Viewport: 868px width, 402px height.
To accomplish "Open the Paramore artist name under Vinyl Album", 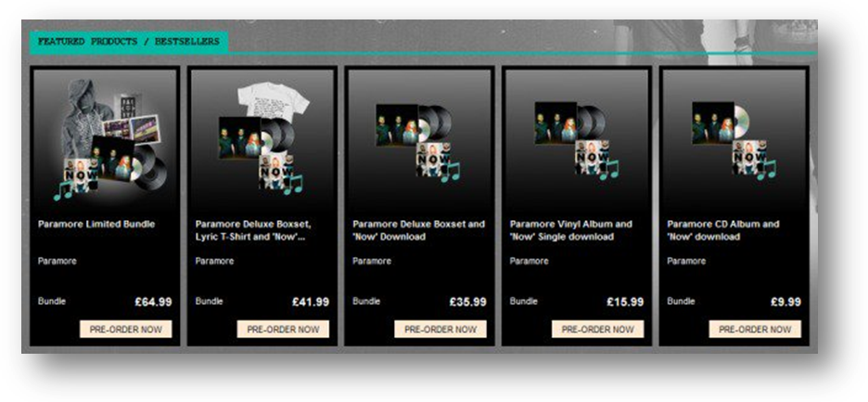I will [x=530, y=261].
